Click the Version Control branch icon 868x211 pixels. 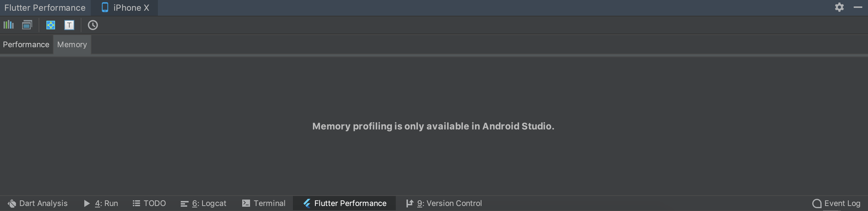409,203
